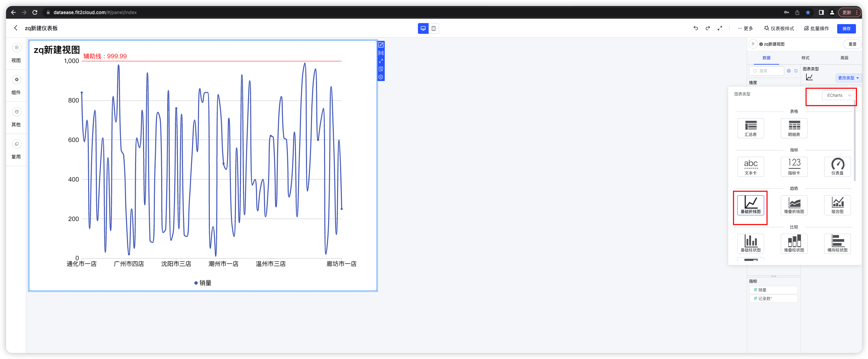Image resolution: width=868 pixels, height=359 pixels.
Task: Open the 高级 tab
Action: point(844,58)
